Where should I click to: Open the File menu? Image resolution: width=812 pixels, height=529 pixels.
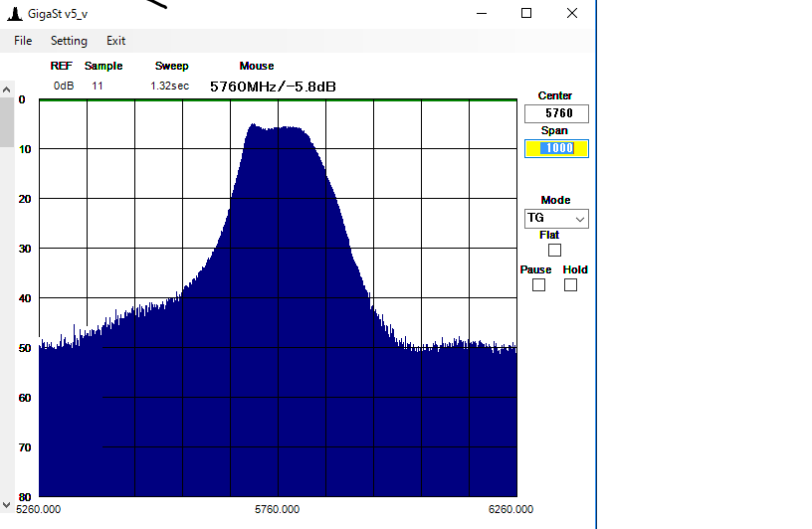[x=23, y=41]
